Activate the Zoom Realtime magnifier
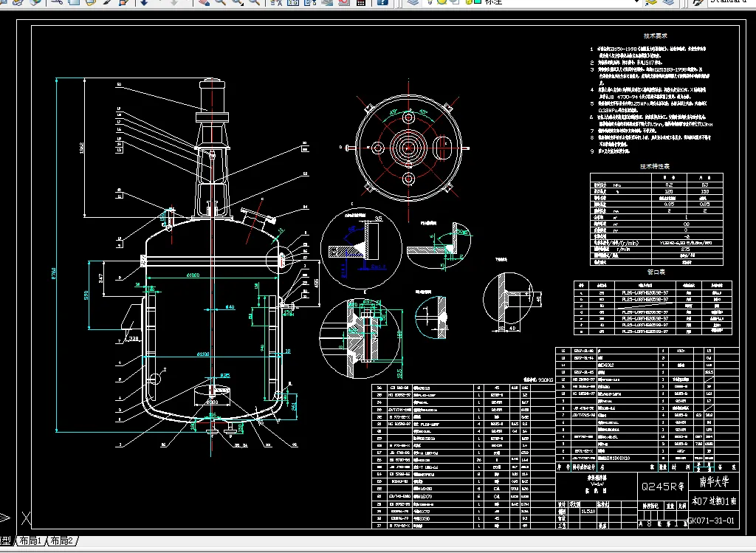The width and height of the screenshot is (756, 553). point(220,2)
